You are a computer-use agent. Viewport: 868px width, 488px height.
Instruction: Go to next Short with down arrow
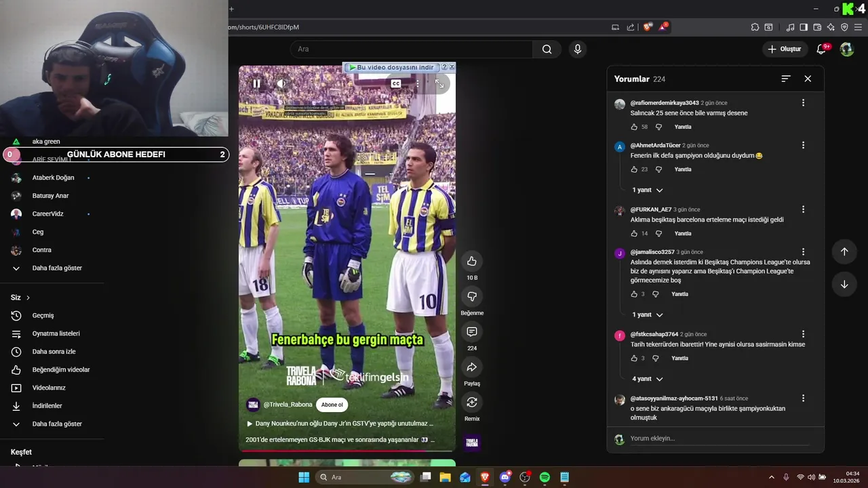844,285
